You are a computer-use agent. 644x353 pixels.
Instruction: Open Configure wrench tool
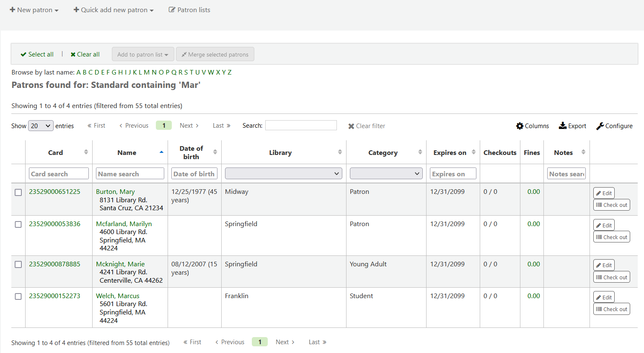[600, 126]
